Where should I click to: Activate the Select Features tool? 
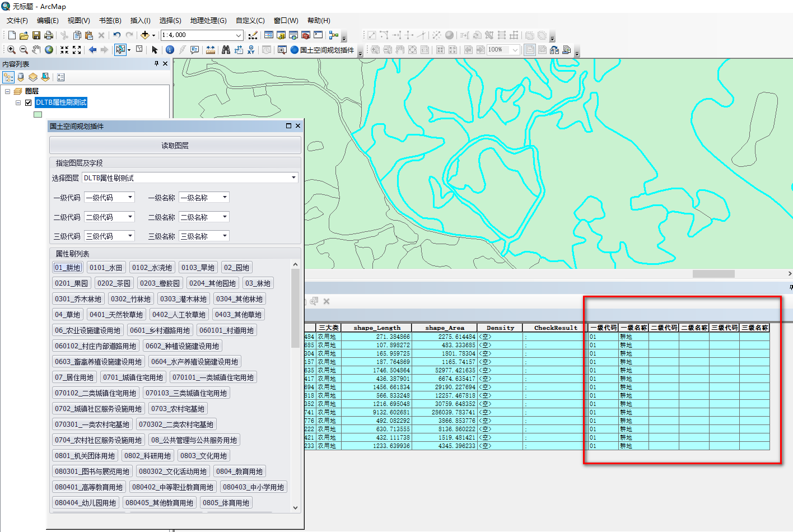120,50
